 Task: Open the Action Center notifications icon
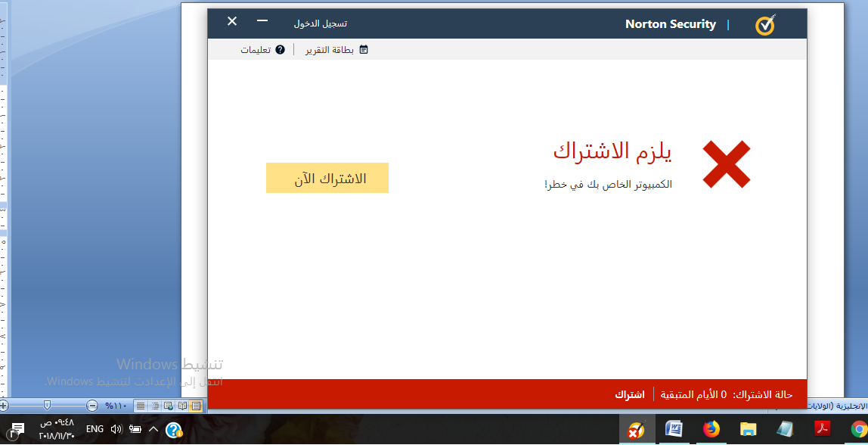17,429
